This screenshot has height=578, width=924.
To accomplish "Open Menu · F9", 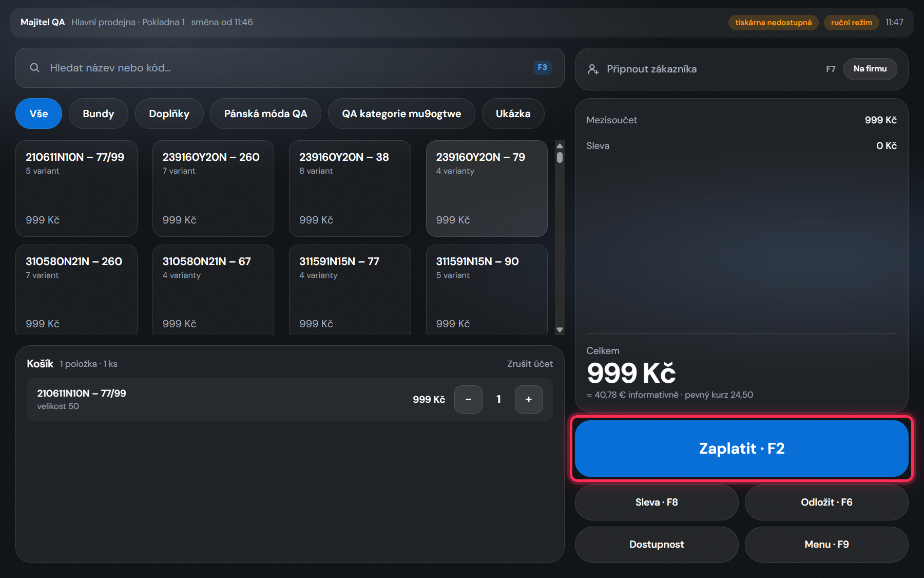I will coord(826,544).
